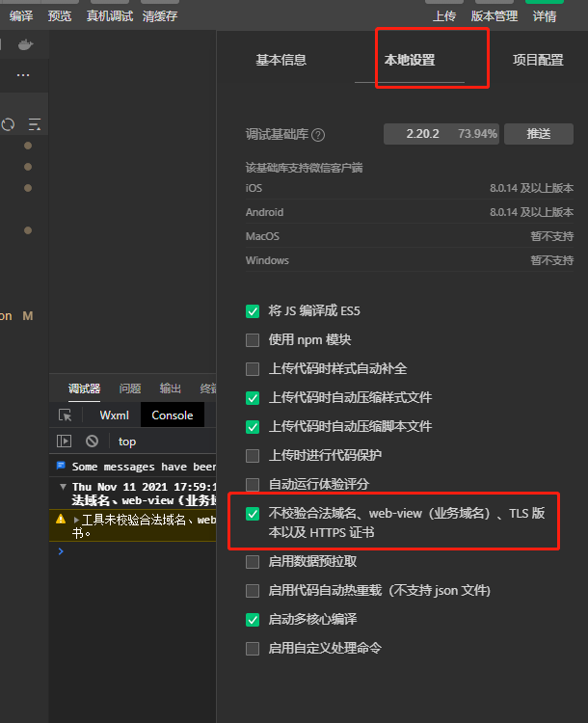Clear console with the ban icon
This screenshot has height=723, width=588.
[x=92, y=442]
